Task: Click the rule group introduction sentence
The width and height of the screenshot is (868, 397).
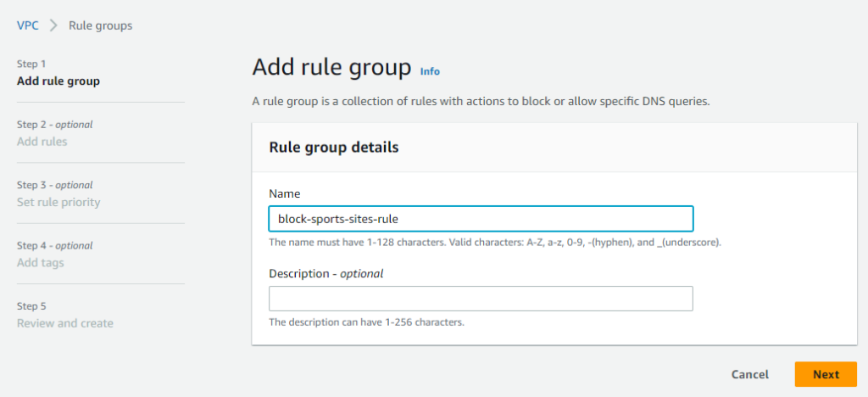Action: pyautogui.click(x=481, y=102)
